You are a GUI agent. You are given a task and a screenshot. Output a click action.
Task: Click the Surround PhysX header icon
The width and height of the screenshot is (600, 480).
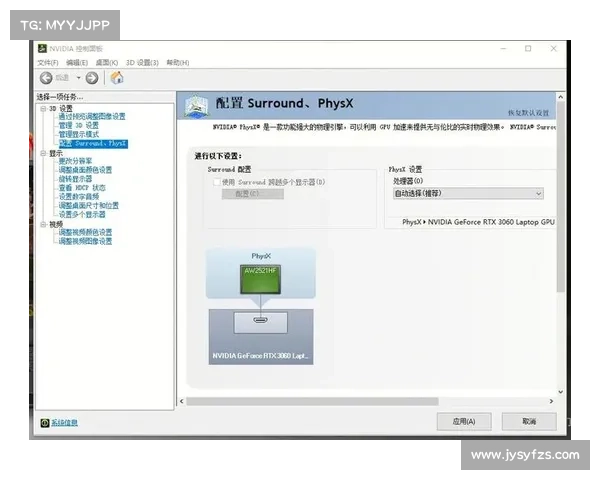[197, 106]
